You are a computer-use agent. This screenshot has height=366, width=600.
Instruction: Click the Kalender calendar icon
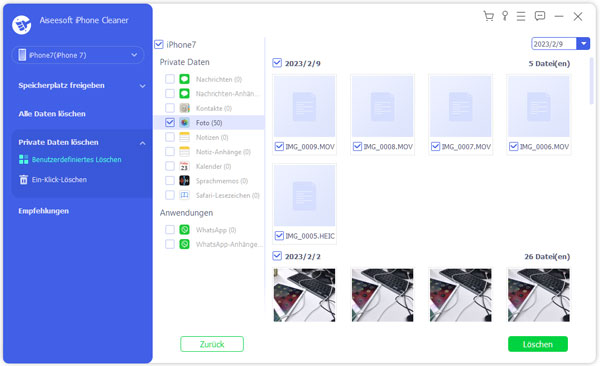184,166
